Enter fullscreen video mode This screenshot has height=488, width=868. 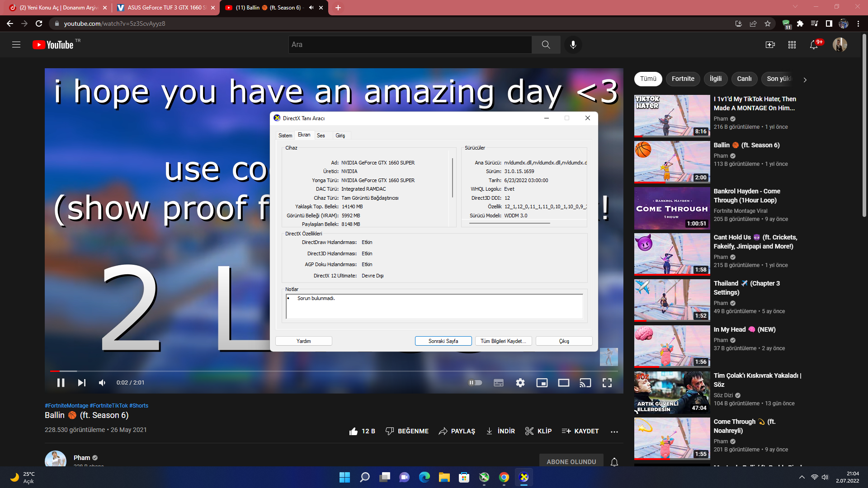[x=607, y=383]
